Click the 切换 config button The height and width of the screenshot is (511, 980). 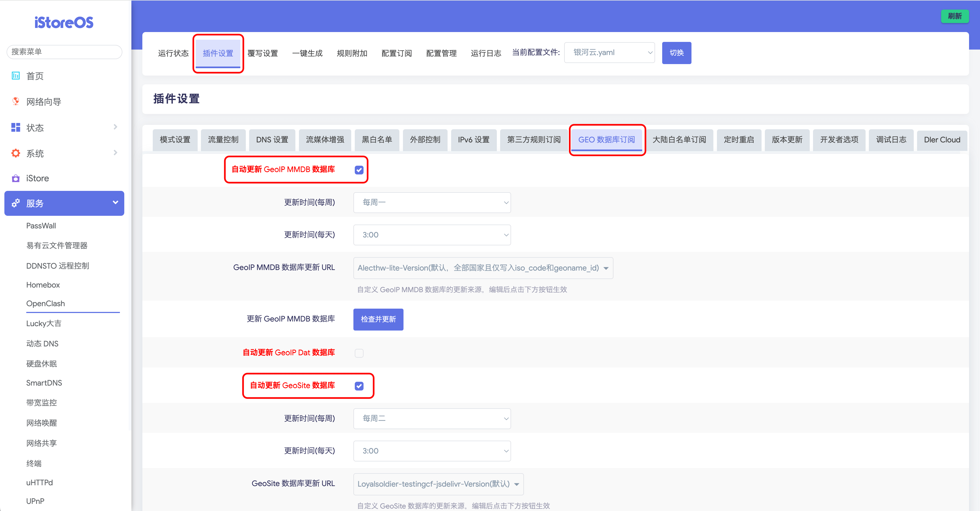click(676, 53)
